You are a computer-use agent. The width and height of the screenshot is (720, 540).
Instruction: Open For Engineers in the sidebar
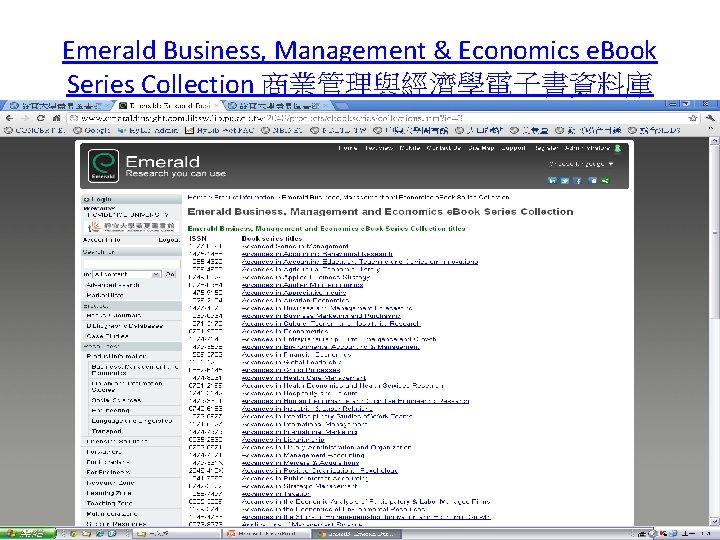click(108, 472)
